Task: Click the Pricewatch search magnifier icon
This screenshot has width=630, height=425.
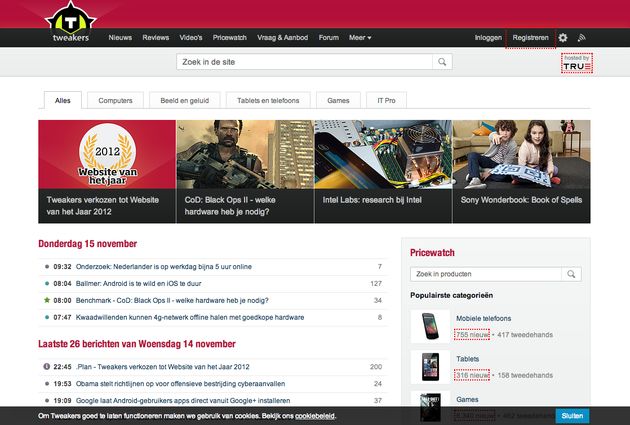Action: tap(571, 274)
